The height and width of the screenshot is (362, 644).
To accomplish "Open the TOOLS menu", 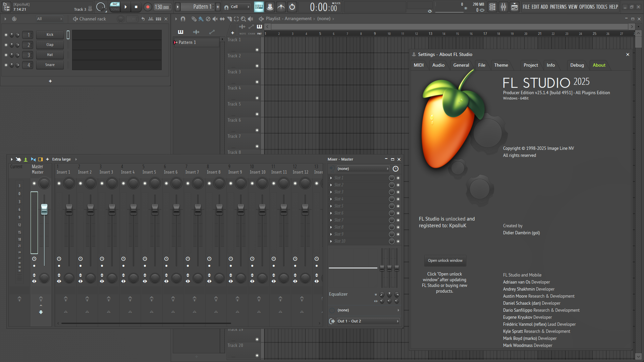I will (602, 7).
